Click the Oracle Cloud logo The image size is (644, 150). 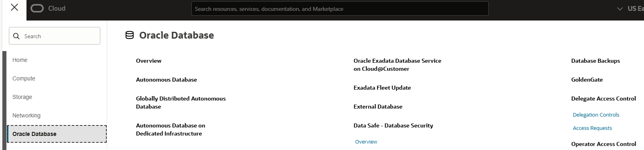(48, 8)
